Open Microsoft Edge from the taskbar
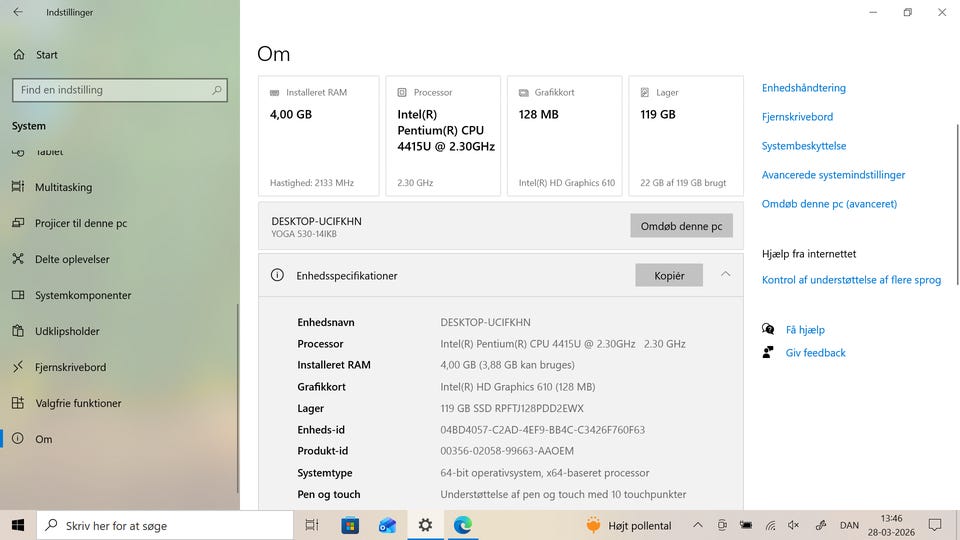The image size is (960, 540). tap(463, 525)
